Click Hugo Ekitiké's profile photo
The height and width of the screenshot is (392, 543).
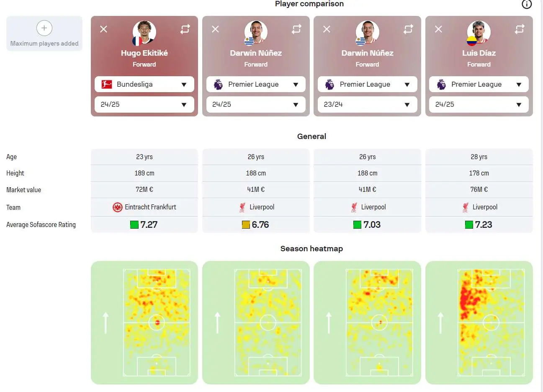click(x=144, y=32)
